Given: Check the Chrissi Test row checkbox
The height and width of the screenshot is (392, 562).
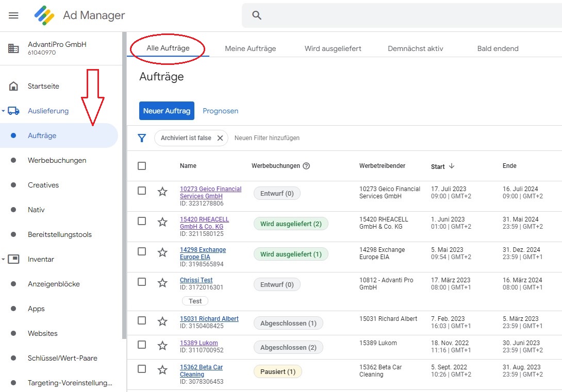Looking at the screenshot, I should pyautogui.click(x=142, y=282).
